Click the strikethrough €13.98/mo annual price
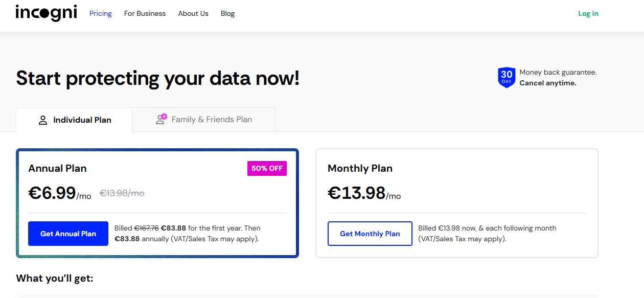 [x=122, y=193]
